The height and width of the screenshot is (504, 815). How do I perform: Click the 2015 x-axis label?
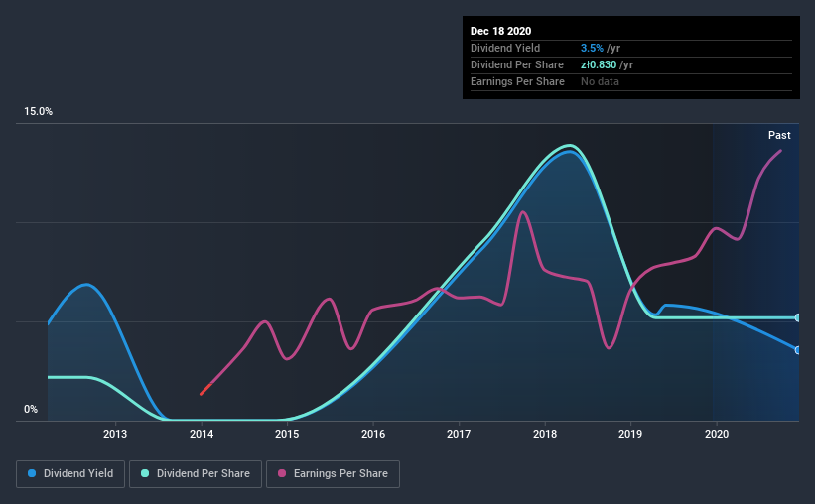(x=287, y=434)
